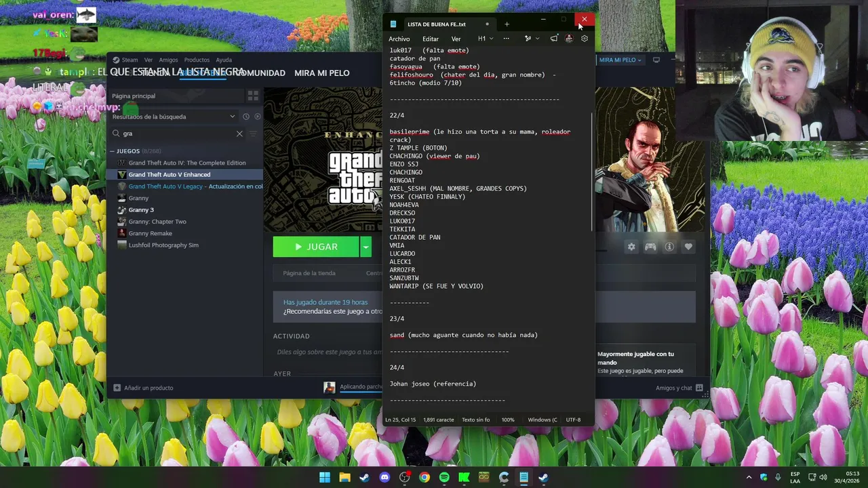Open Kick app from the taskbar

[x=464, y=477]
